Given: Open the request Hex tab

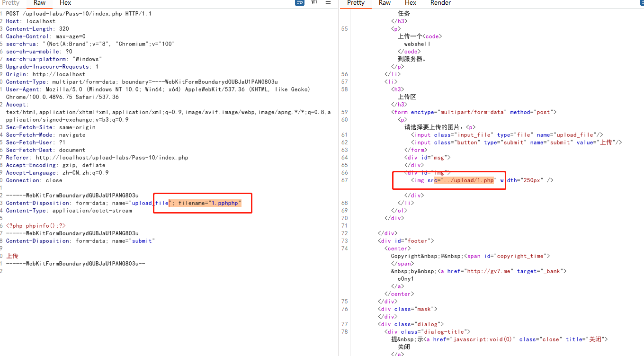Looking at the screenshot, I should click(65, 3).
